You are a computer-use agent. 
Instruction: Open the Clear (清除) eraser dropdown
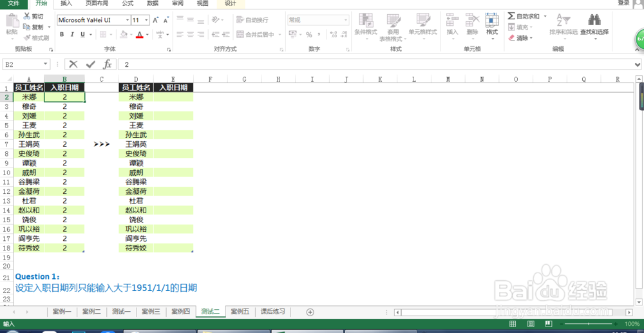tap(520, 38)
